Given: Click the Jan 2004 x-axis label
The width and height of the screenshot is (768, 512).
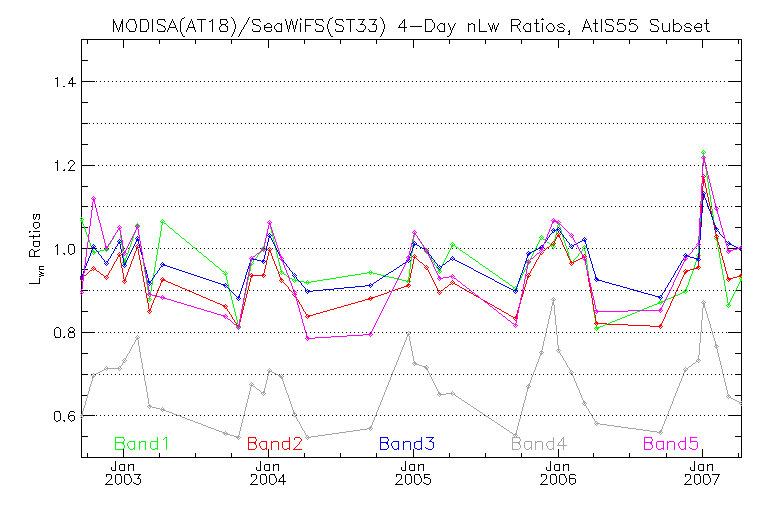Looking at the screenshot, I should (268, 473).
